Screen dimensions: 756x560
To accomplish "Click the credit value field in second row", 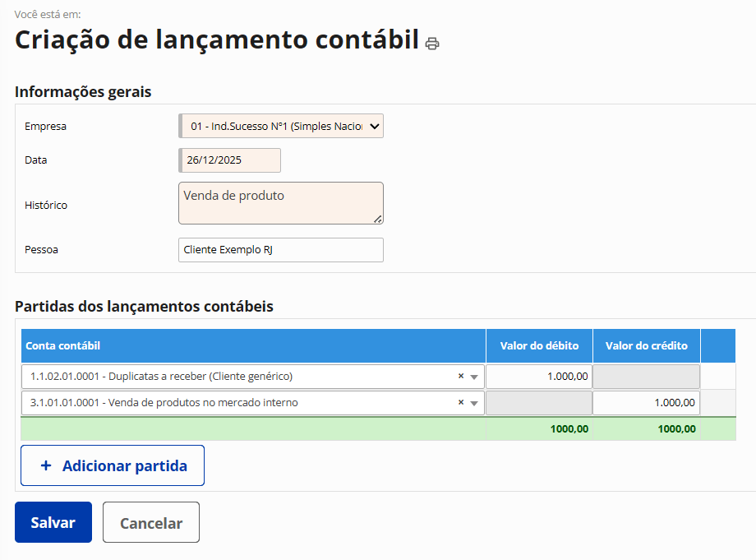I will point(646,403).
